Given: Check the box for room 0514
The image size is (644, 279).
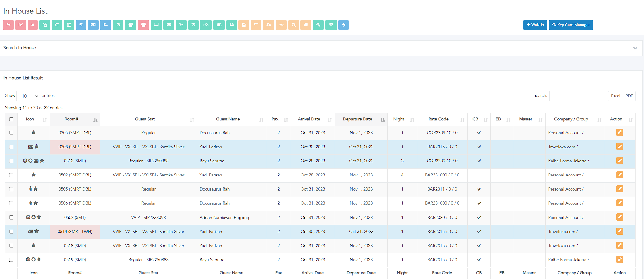Looking at the screenshot, I should [11, 232].
